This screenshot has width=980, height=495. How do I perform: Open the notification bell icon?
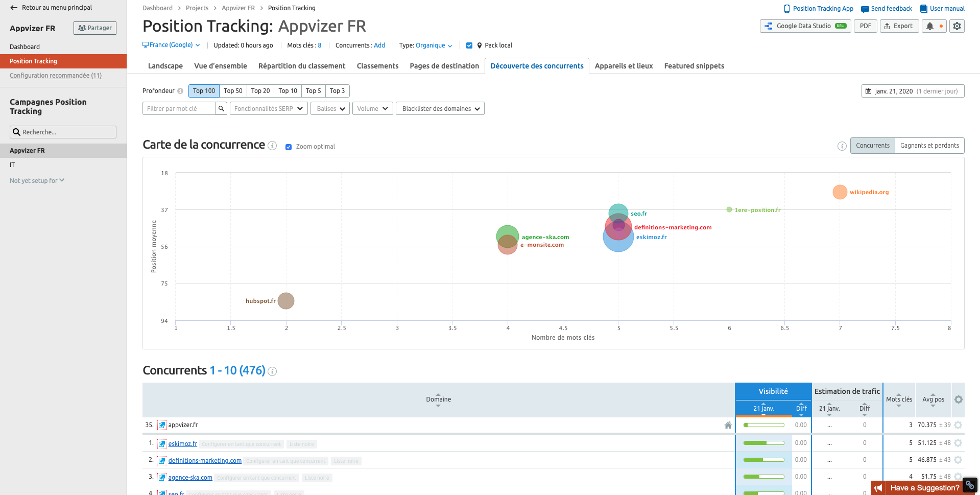click(930, 26)
